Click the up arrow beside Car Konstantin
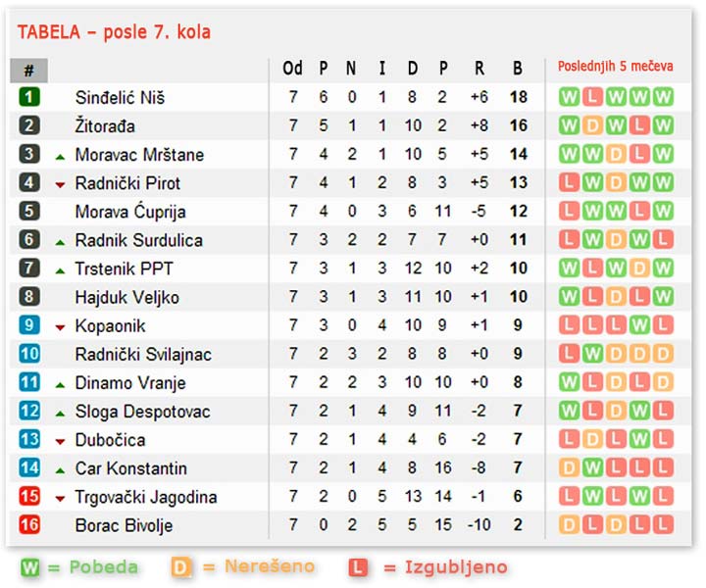The width and height of the screenshot is (706, 588). 60,469
